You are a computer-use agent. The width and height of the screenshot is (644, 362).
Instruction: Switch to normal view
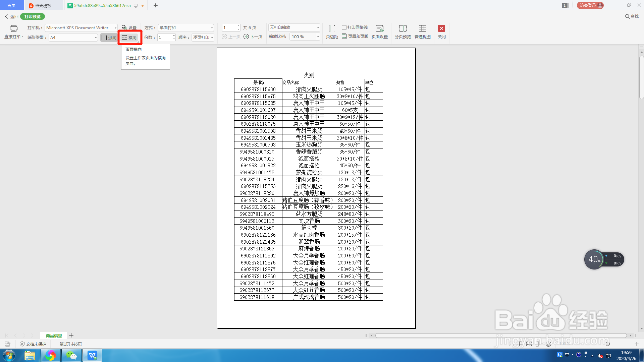(422, 32)
